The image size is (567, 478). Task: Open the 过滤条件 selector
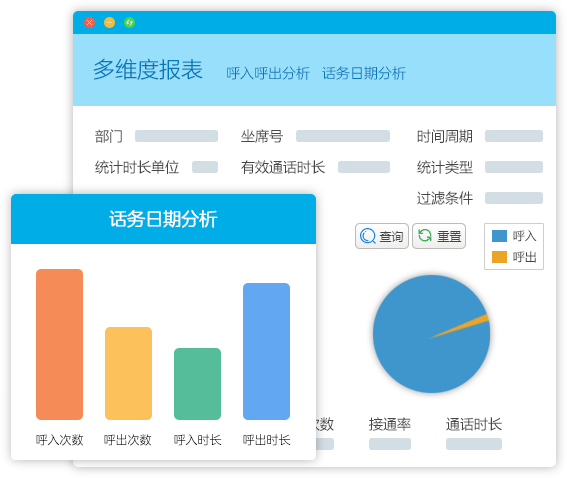(x=514, y=198)
